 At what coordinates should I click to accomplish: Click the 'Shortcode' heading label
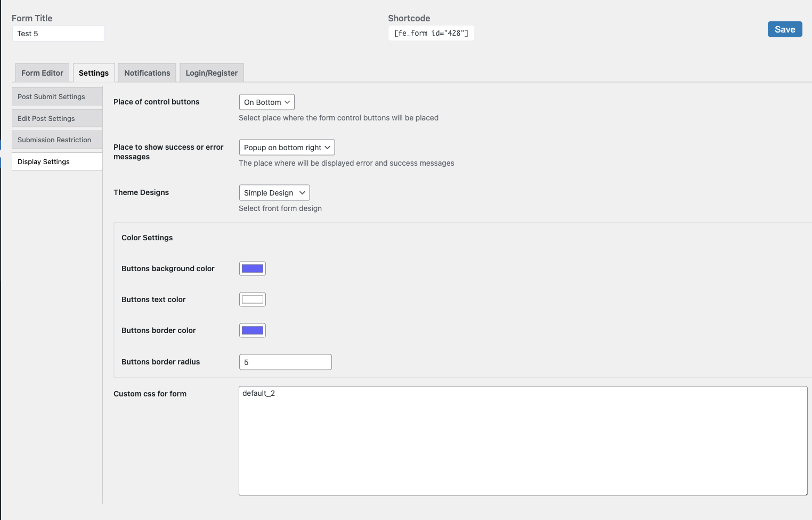click(409, 18)
